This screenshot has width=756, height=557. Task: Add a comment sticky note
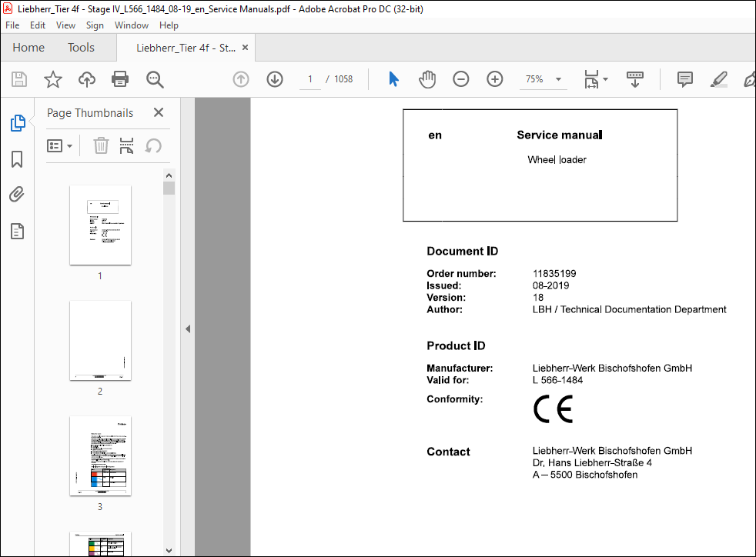click(684, 79)
